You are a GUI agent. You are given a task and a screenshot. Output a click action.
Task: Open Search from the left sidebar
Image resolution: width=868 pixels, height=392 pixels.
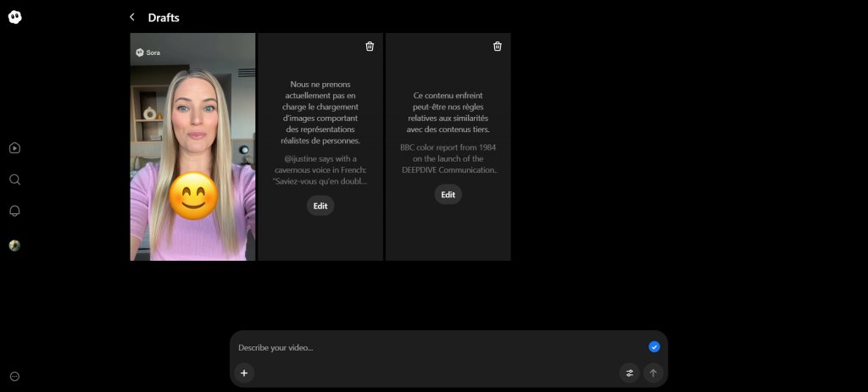14,179
